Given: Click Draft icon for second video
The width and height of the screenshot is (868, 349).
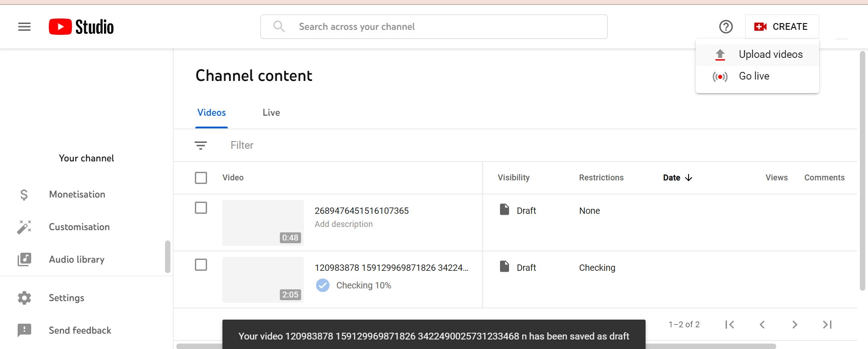Looking at the screenshot, I should (505, 266).
